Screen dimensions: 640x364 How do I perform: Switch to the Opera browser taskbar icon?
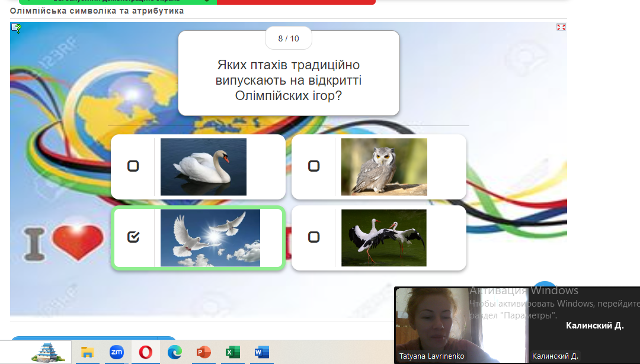(146, 352)
